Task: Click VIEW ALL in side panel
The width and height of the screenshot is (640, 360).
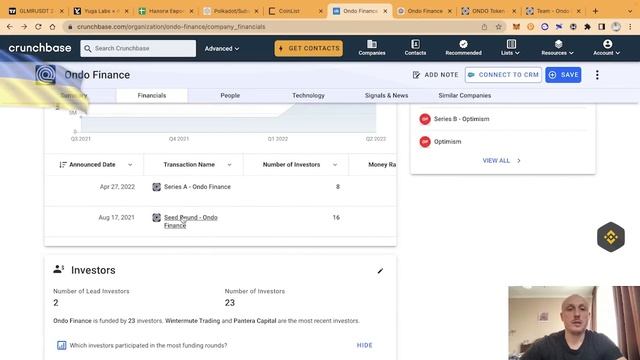Action: coord(502,160)
